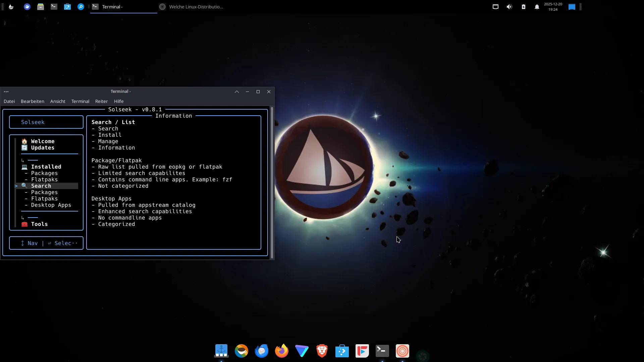Click the wired network tray icon
The width and height of the screenshot is (644, 362).
(495, 7)
